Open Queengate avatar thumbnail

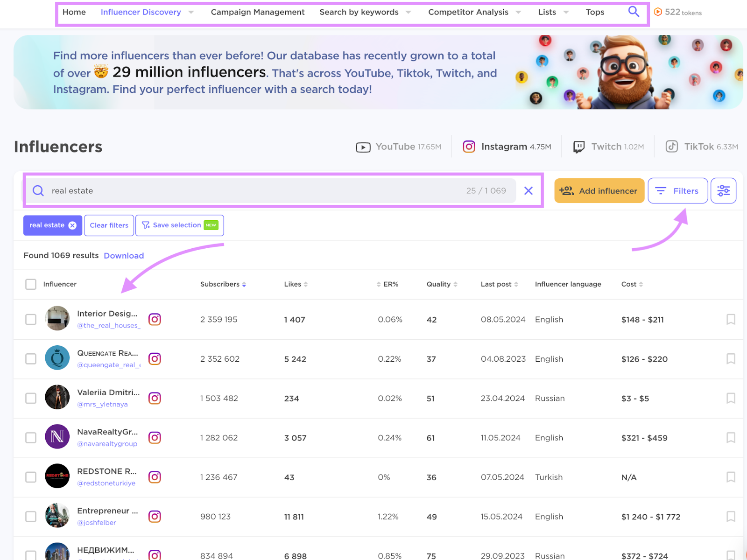57,358
